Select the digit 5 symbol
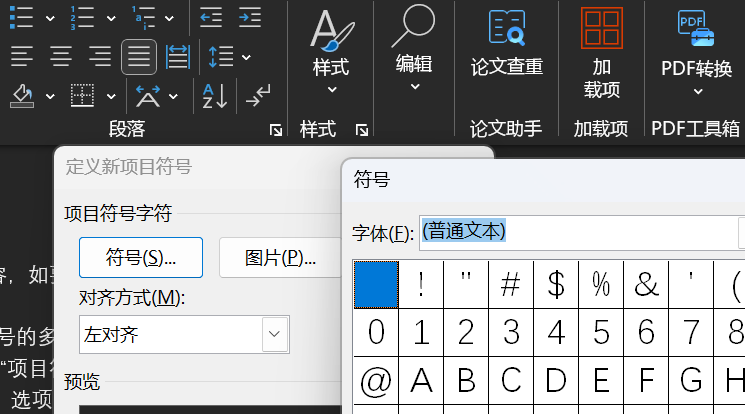 [601, 332]
